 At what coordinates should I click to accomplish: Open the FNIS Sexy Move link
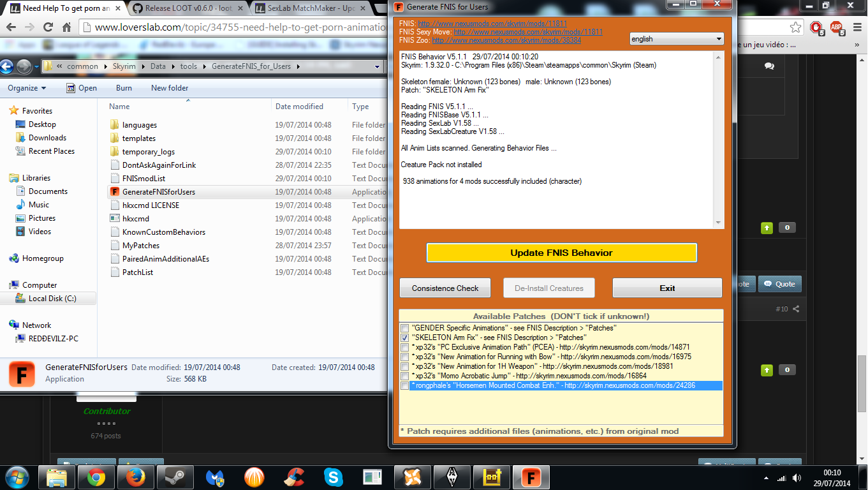coord(528,32)
